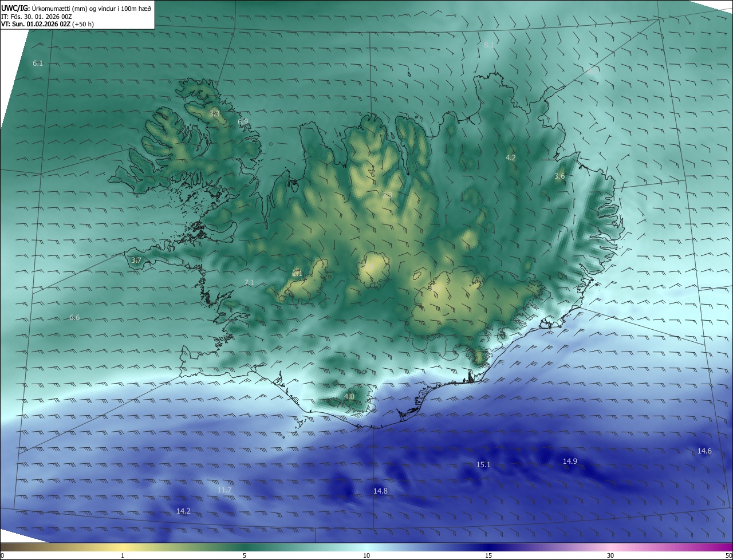733x560 pixels.
Task: Click the 14.6 value label over the sea
Action: click(x=704, y=451)
